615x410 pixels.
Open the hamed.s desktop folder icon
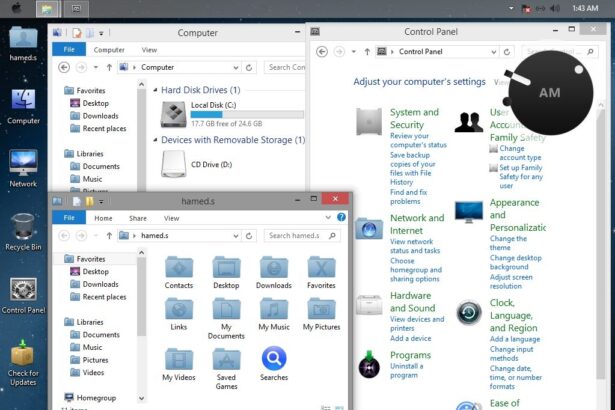click(x=23, y=39)
